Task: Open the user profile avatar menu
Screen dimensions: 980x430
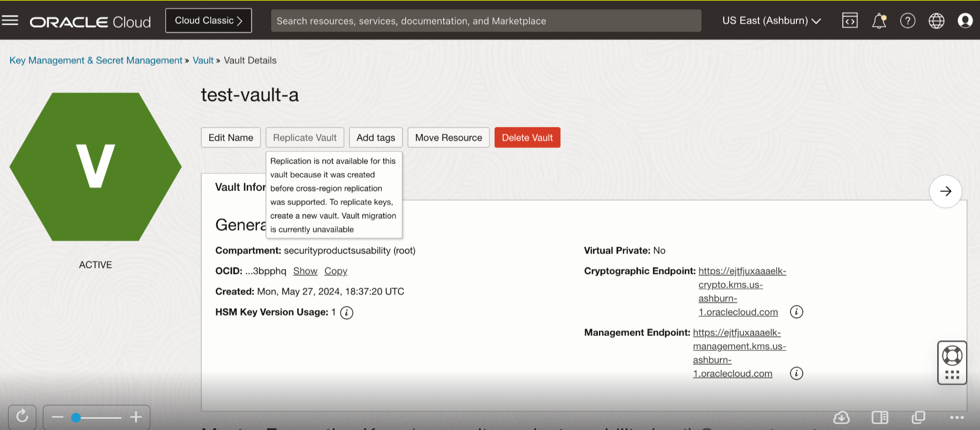Action: point(964,21)
